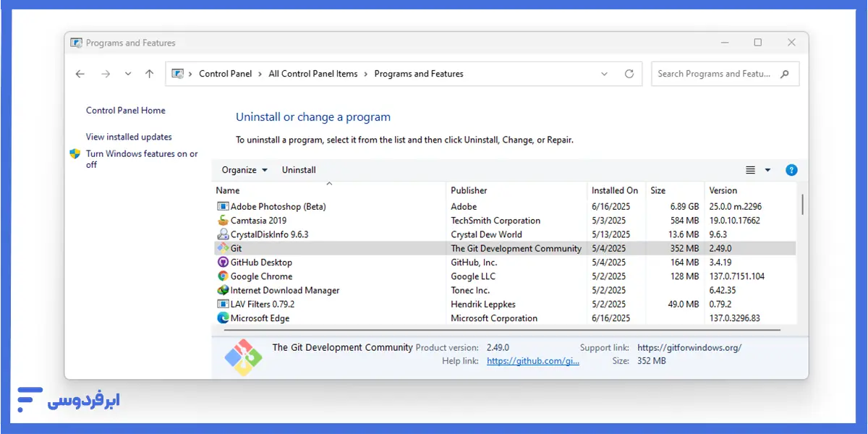This screenshot has height=434, width=868.
Task: Click the Control Panel icon in address bar
Action: point(177,74)
